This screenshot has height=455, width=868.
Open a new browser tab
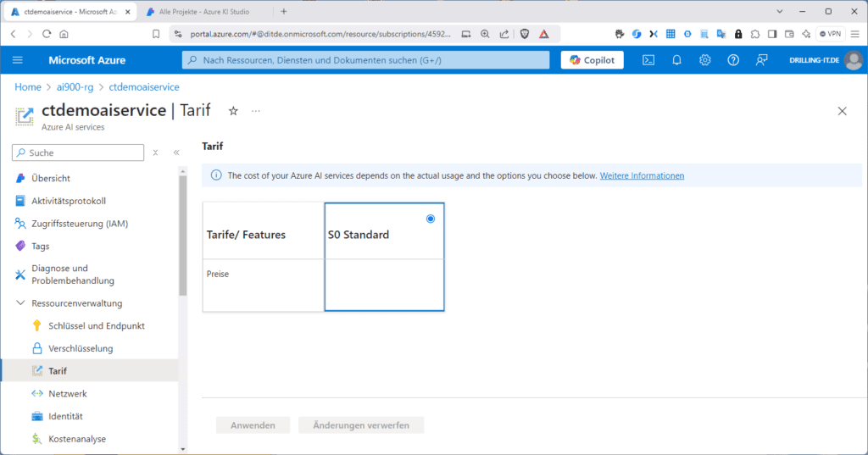click(x=284, y=12)
